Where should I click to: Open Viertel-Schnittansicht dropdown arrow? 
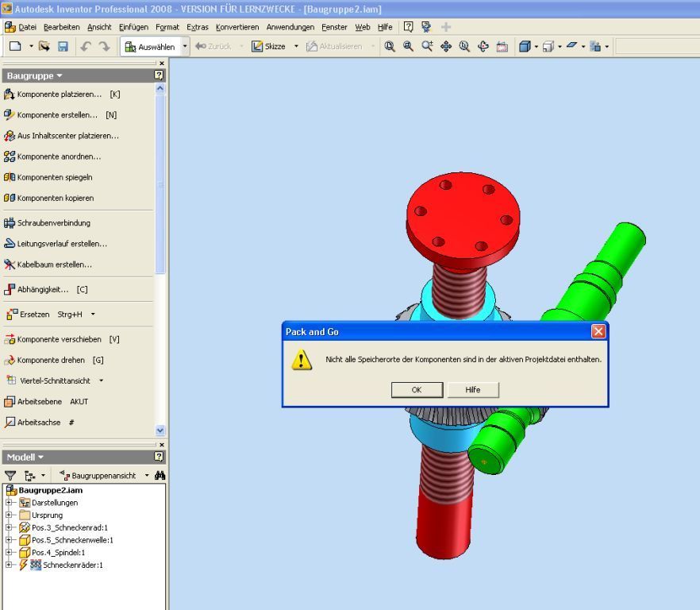coord(102,380)
